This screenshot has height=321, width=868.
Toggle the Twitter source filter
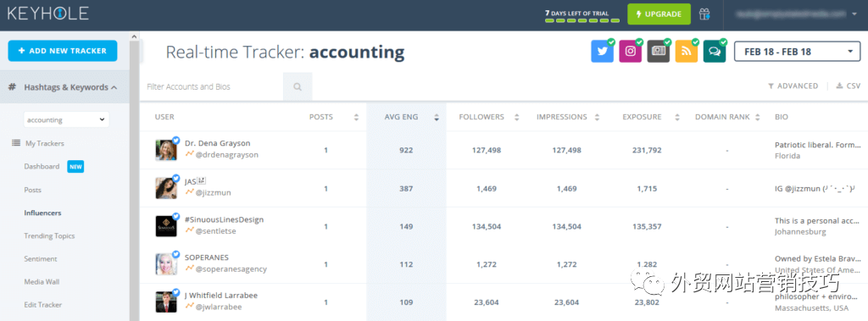point(603,52)
